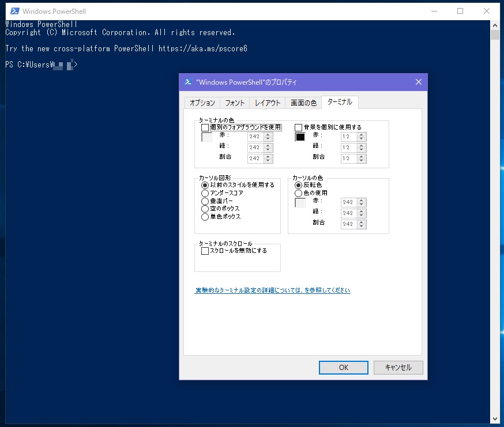
Task: Increase the cursor color 緑 value with up arrow
Action: tap(362, 211)
